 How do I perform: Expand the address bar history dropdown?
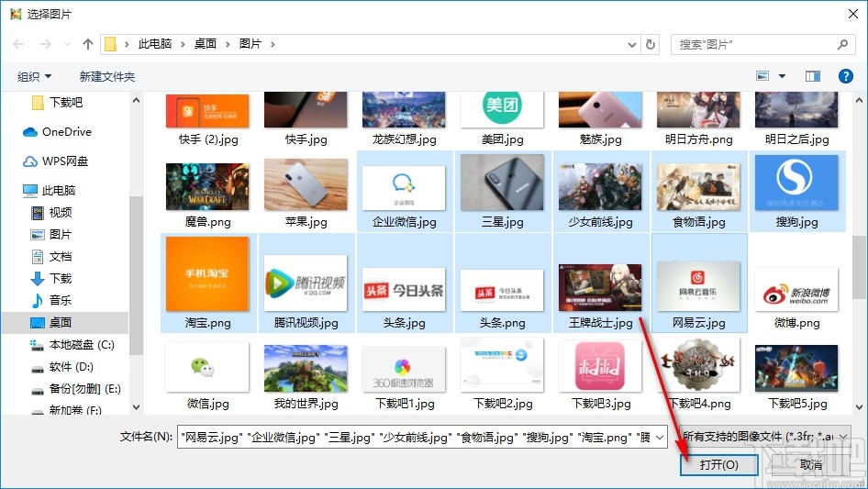(x=631, y=44)
